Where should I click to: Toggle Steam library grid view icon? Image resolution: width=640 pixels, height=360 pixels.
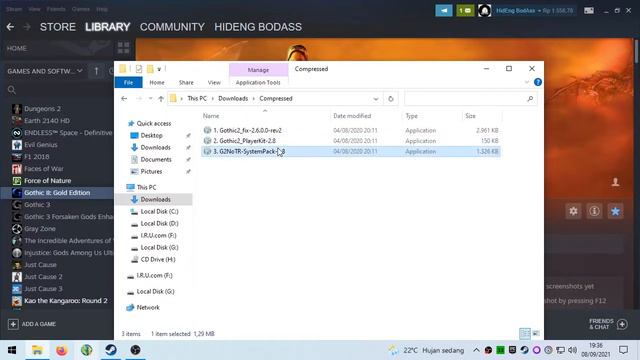tap(123, 48)
